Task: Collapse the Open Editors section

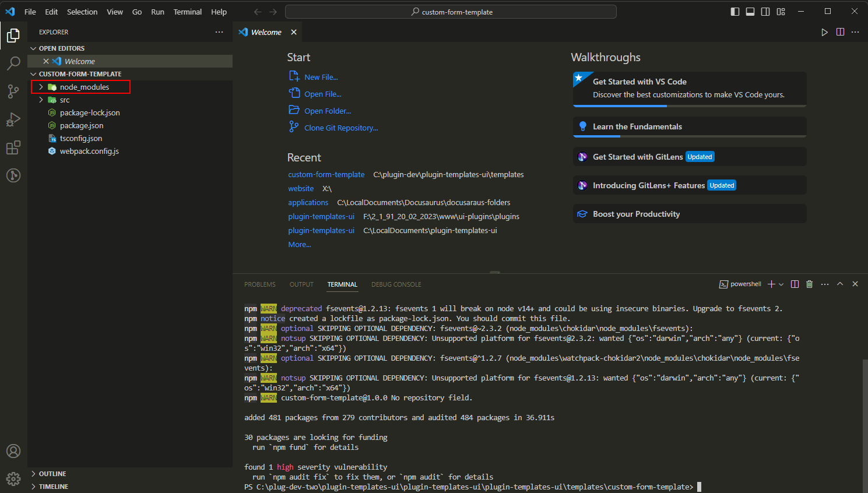Action: [34, 48]
